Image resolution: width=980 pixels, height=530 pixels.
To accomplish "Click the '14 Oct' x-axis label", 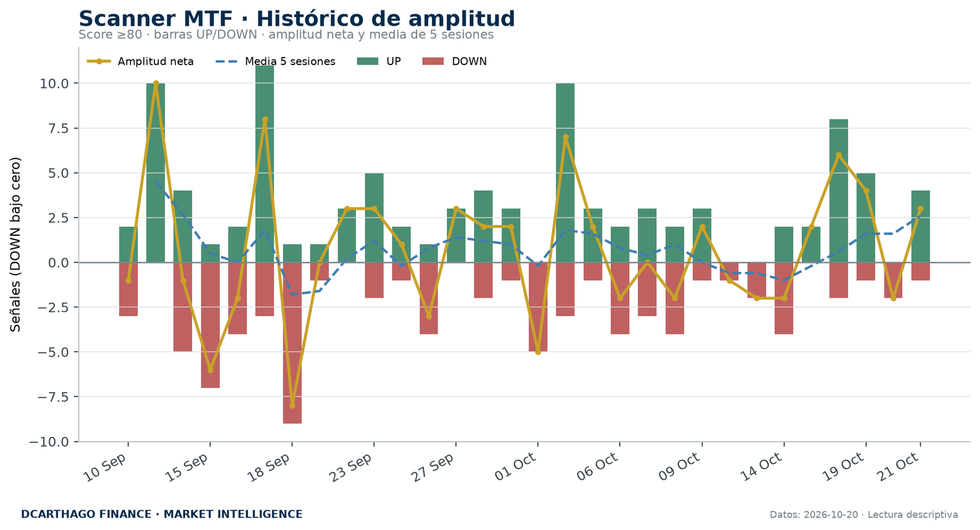I will pos(761,467).
